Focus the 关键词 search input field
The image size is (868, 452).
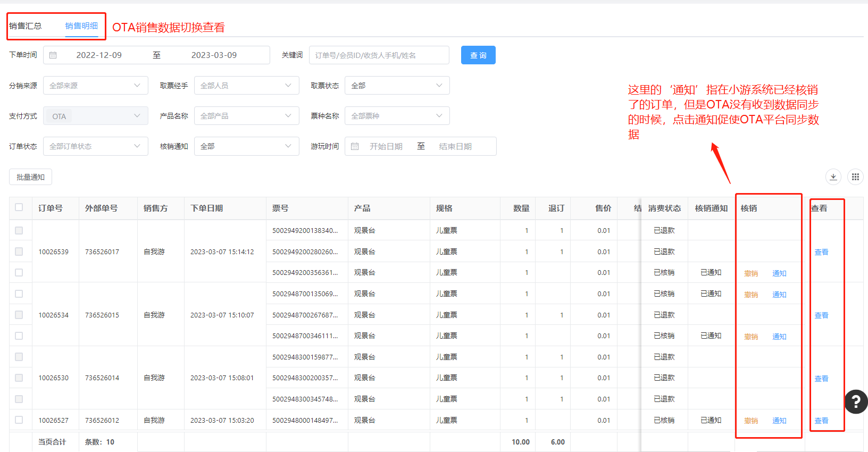coord(379,55)
